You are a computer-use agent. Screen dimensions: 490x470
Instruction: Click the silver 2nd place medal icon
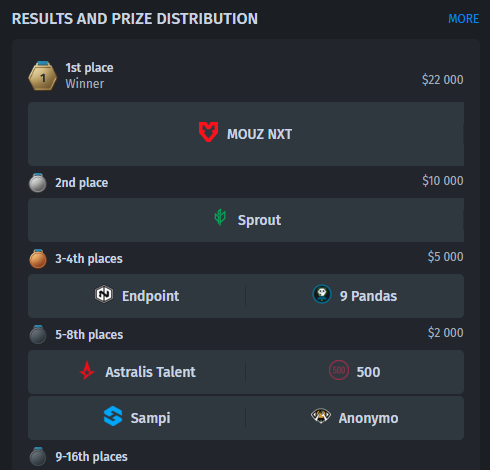[x=38, y=183]
